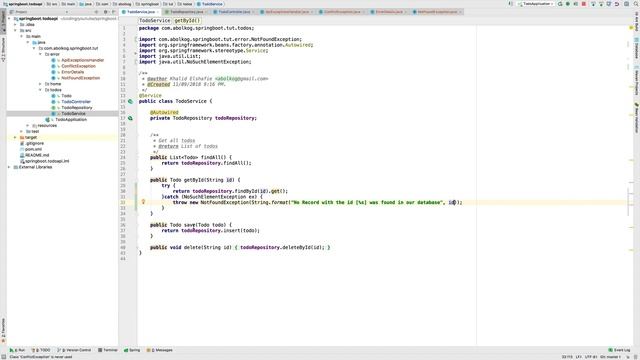Collapse the error package
This screenshot has width=640, height=360.
pos(40,54)
